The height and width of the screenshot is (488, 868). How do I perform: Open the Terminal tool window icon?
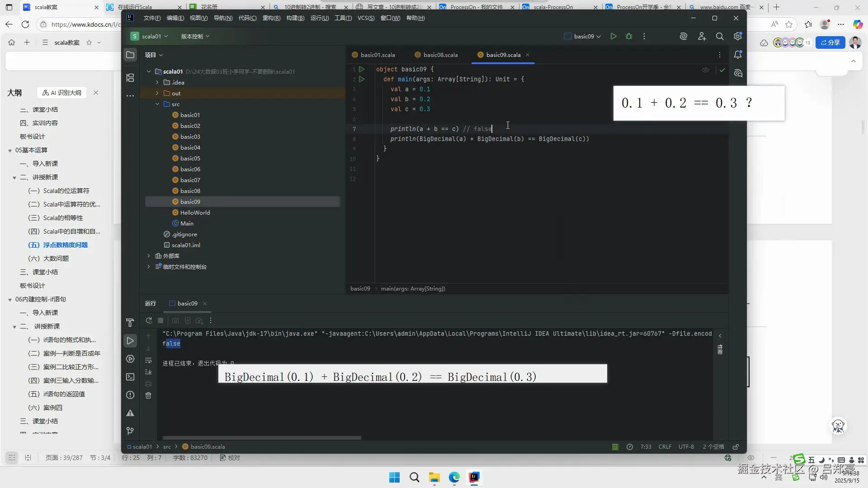coord(130,377)
